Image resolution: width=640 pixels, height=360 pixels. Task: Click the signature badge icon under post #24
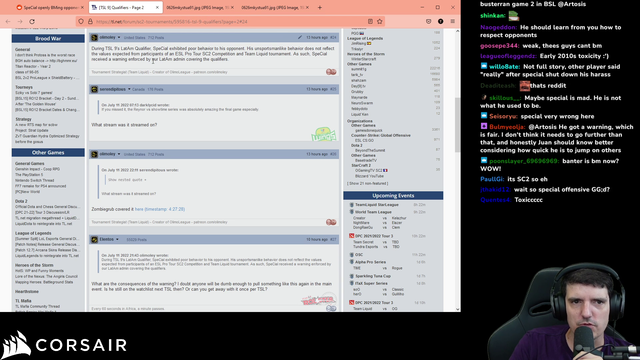click(x=331, y=72)
